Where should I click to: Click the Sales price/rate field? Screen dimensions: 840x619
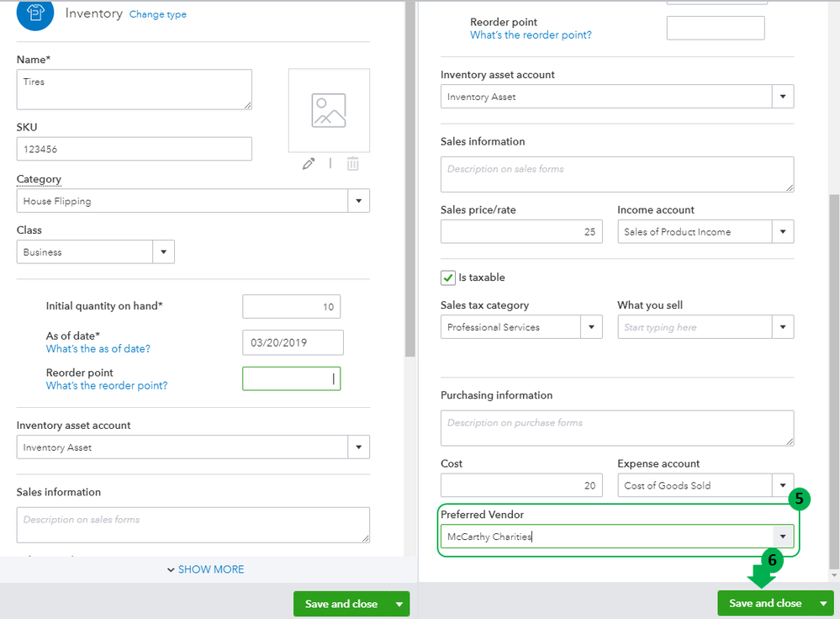coord(521,232)
